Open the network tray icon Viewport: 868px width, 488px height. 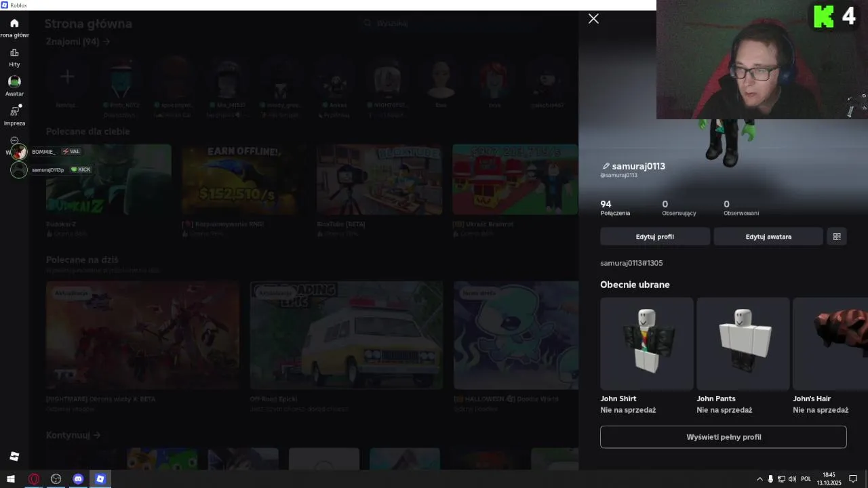(781, 479)
